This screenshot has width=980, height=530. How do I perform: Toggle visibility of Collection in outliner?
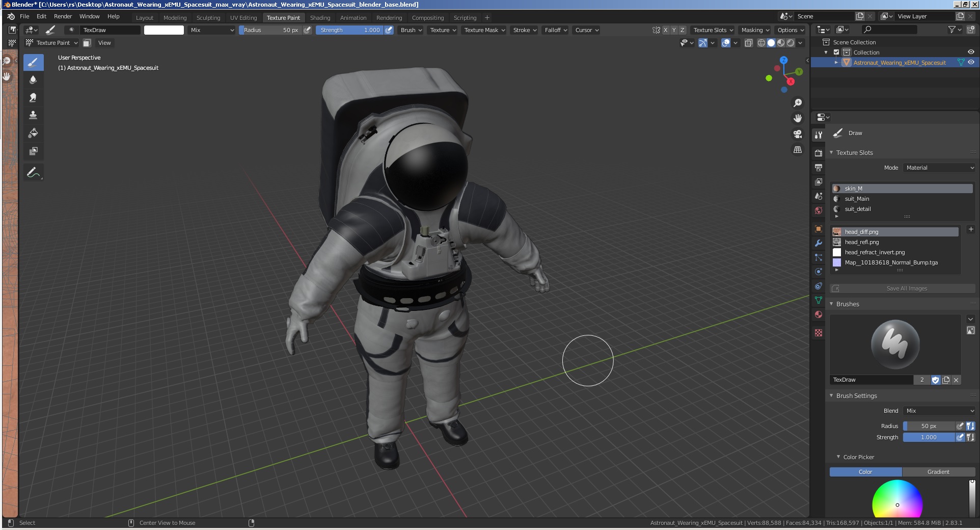click(x=971, y=52)
